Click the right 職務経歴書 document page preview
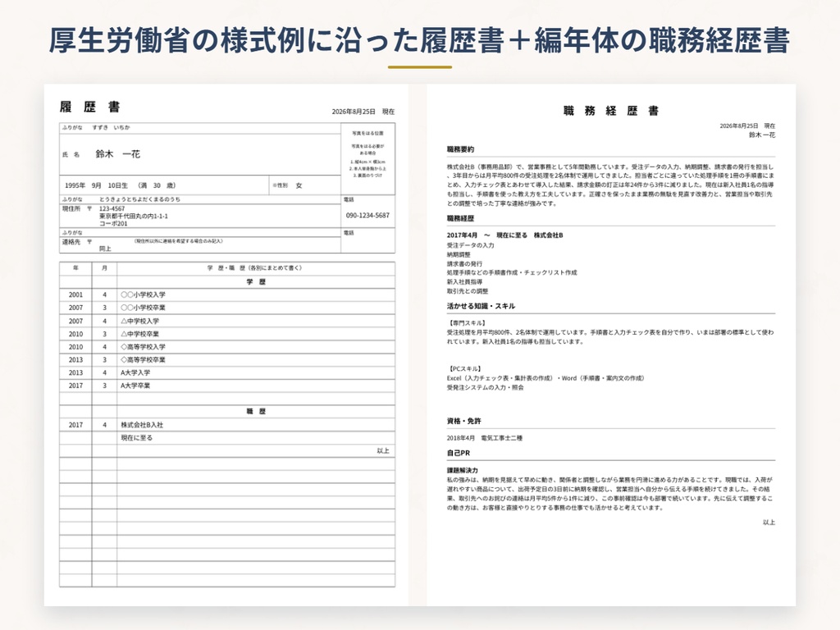840x630 pixels. tap(611, 345)
